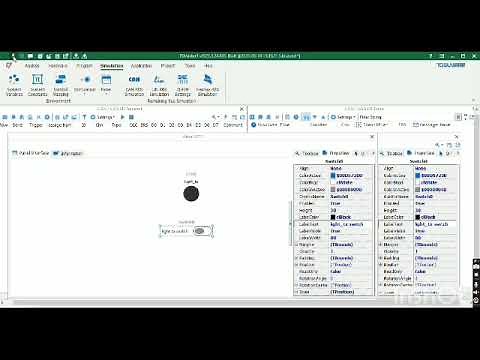Open the Project ribbon tab
480x360 pixels.
click(168, 66)
